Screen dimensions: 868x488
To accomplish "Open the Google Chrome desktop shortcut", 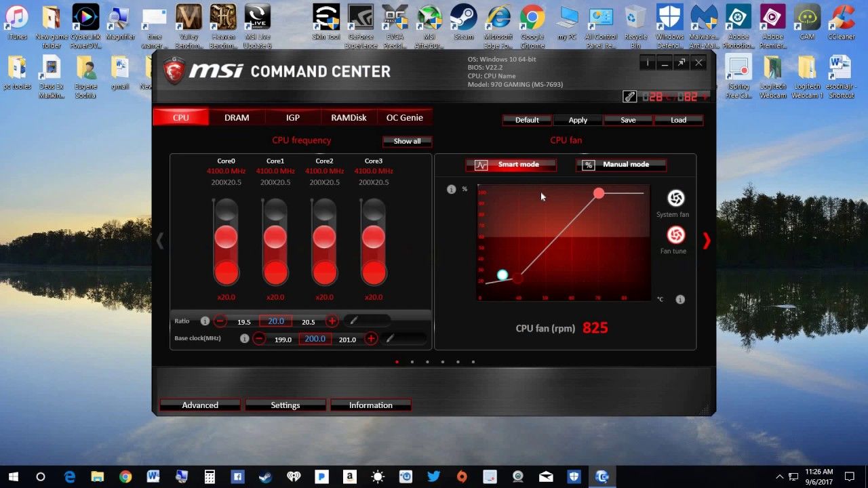I will [532, 27].
